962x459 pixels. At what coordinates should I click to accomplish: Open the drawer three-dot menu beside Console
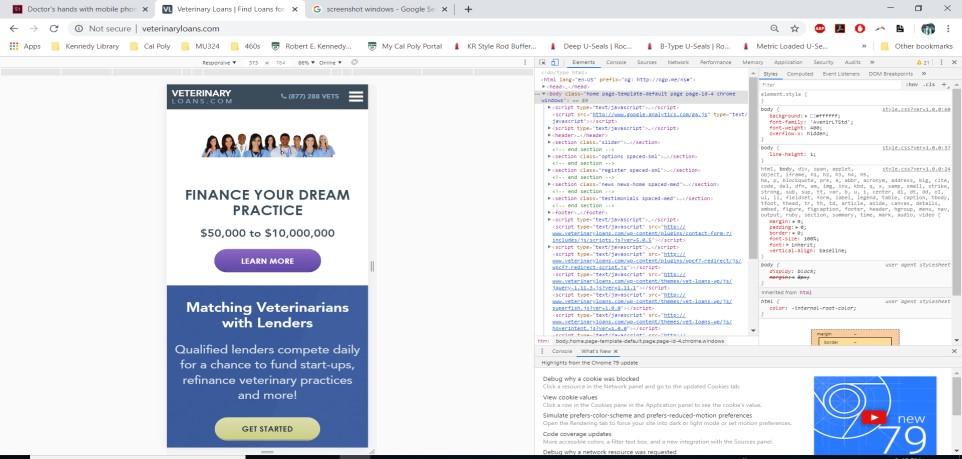point(542,351)
